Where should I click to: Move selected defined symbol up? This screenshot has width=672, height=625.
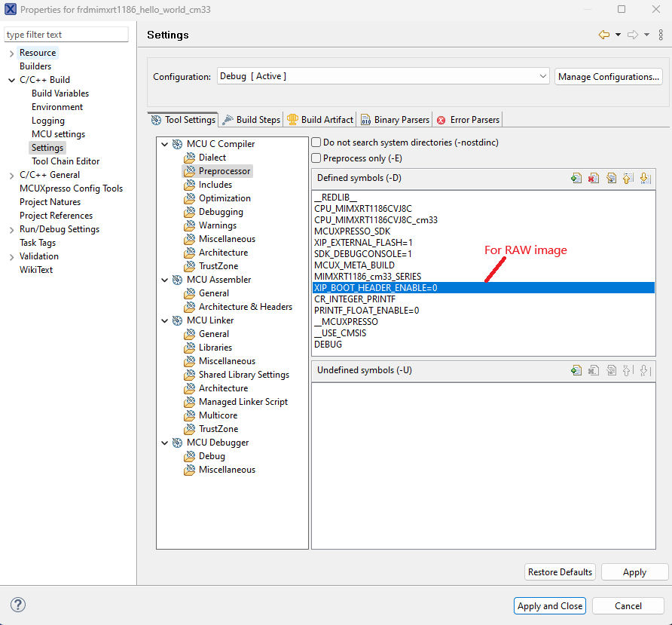coord(628,178)
